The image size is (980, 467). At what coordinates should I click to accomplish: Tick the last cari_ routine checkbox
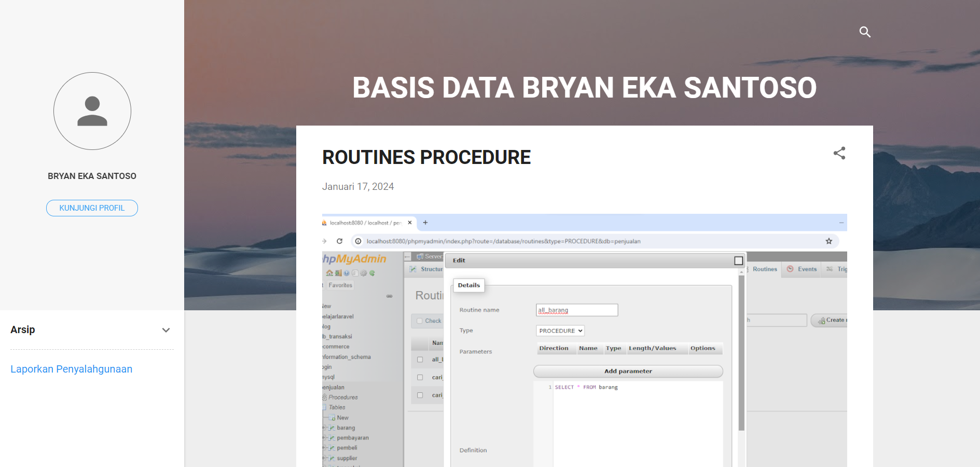coord(420,395)
